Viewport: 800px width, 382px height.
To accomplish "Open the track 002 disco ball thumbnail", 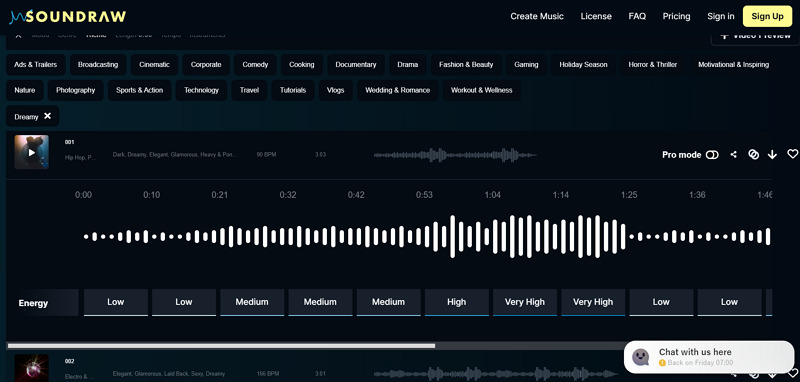I will [32, 368].
